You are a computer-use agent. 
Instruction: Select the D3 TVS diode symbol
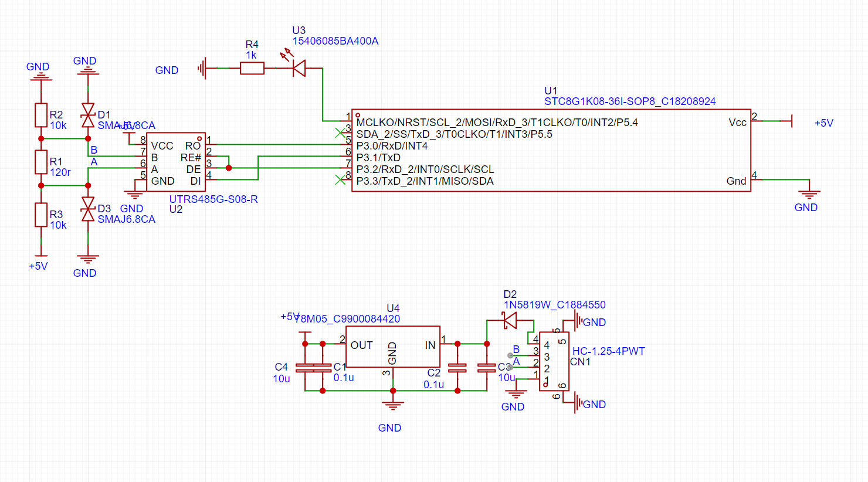tap(88, 209)
